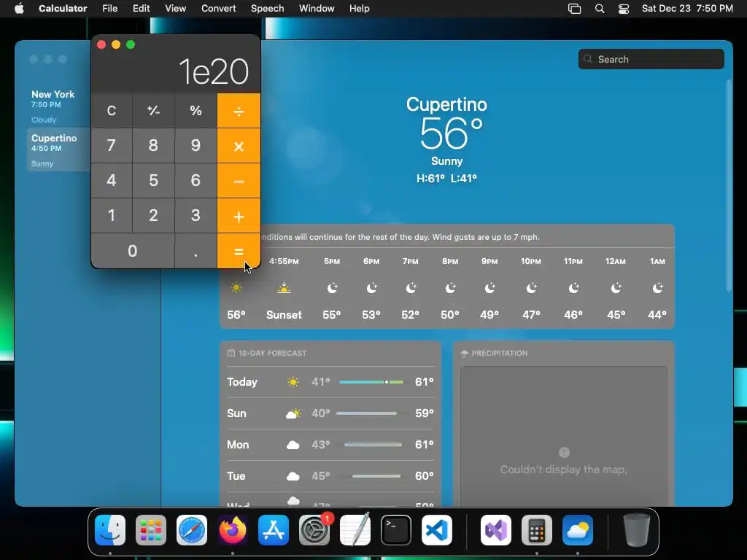
Task: Open the Help menu
Action: 359,9
